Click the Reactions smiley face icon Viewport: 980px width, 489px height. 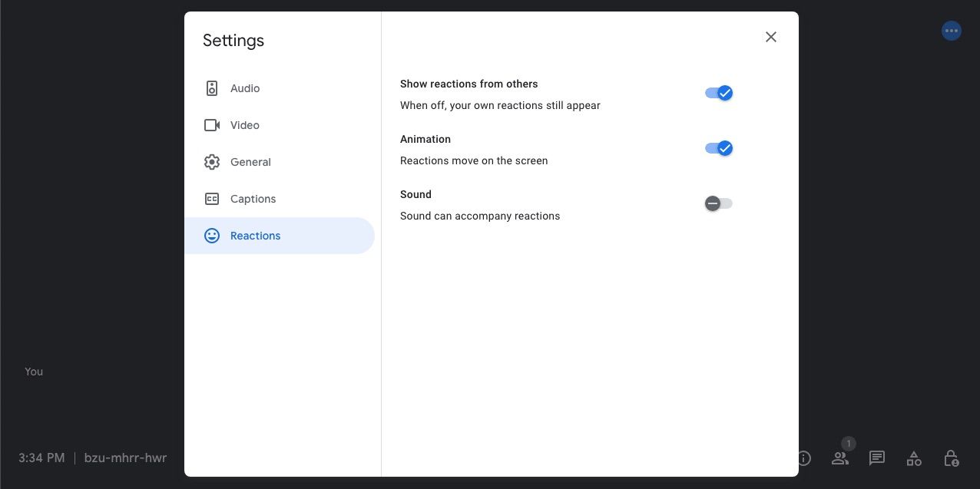click(x=212, y=236)
